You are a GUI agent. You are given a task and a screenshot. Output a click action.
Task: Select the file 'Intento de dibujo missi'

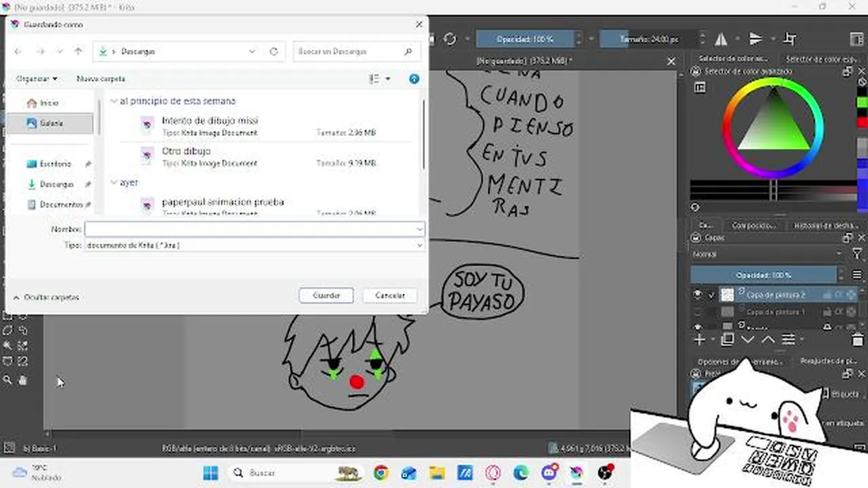(x=266, y=126)
